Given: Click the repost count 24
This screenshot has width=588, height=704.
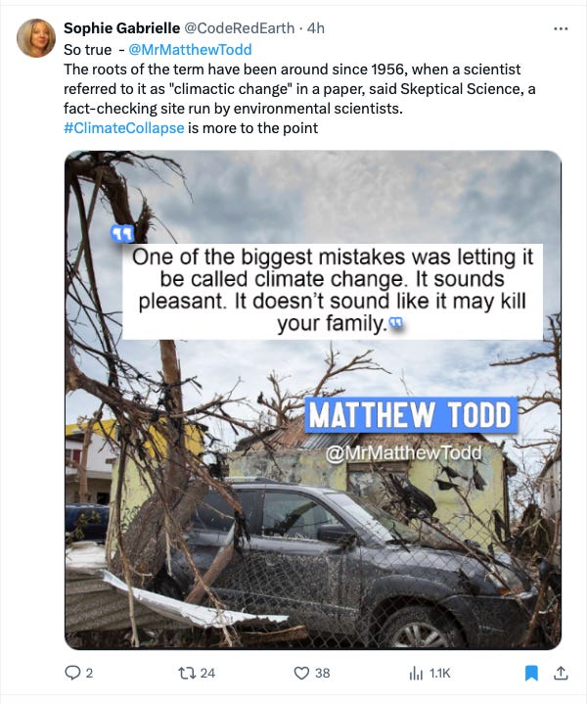Looking at the screenshot, I should click(207, 673).
